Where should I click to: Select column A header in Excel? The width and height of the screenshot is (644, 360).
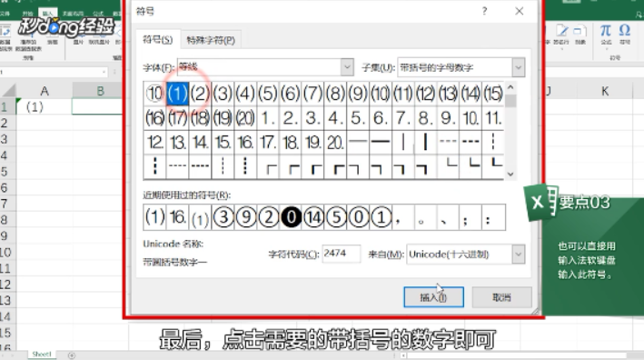click(x=45, y=91)
